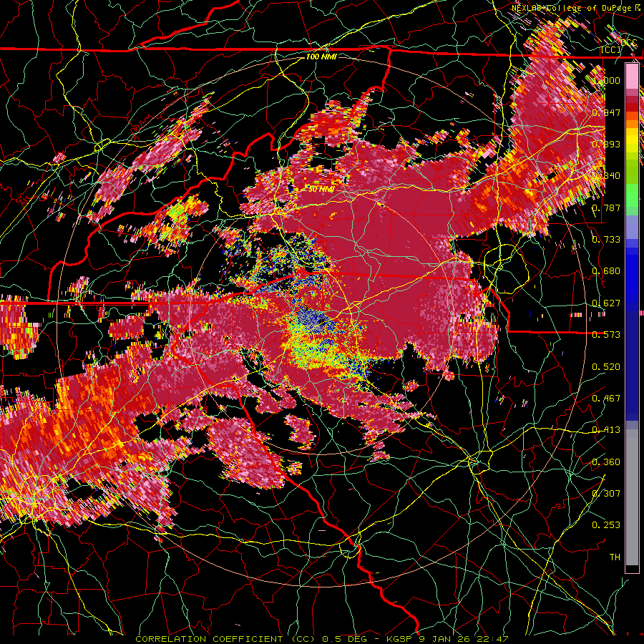Click the [CC] units label above the color bar
Image resolution: width=644 pixels, height=644 pixels.
[611, 49]
